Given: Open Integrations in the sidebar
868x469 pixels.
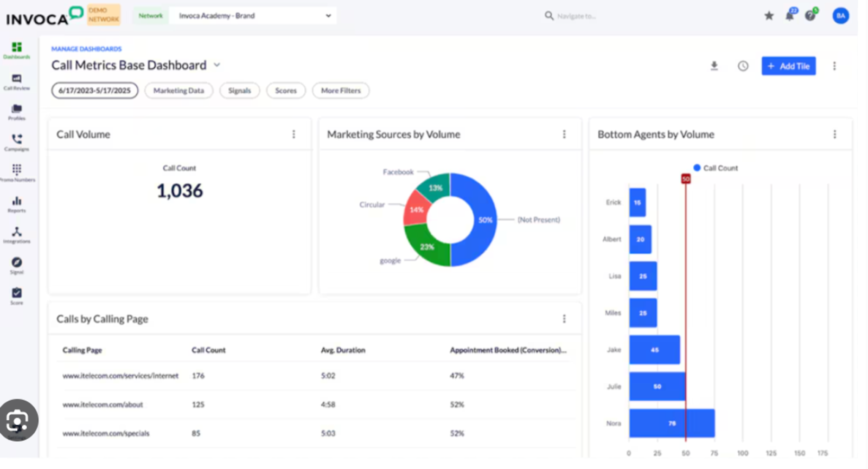Looking at the screenshot, I should pyautogui.click(x=17, y=235).
